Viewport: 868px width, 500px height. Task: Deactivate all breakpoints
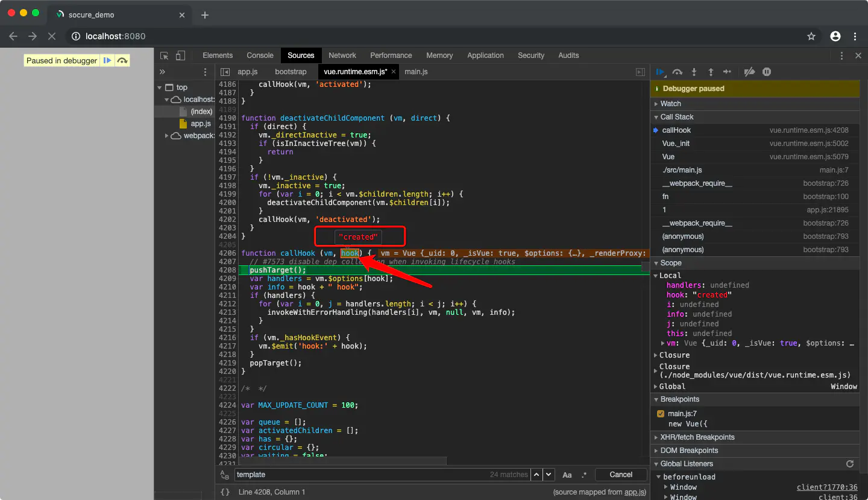pos(749,72)
